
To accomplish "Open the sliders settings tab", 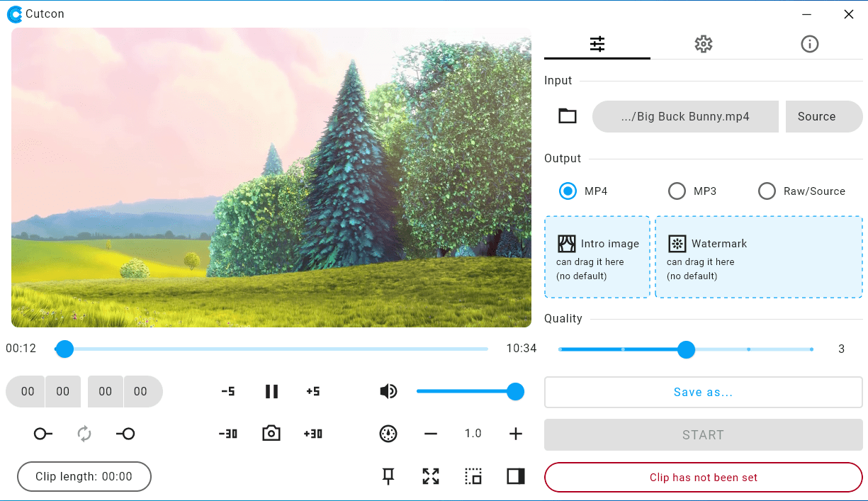I will pos(597,44).
